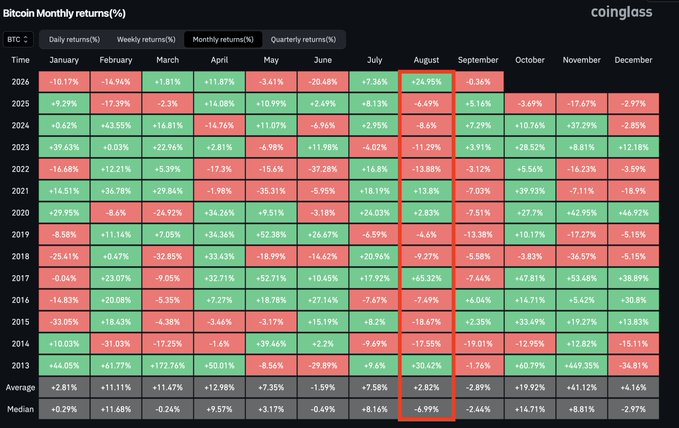Click the -31.03% February 2014 cell
Viewport: 679px width, 428px height.
116,344
